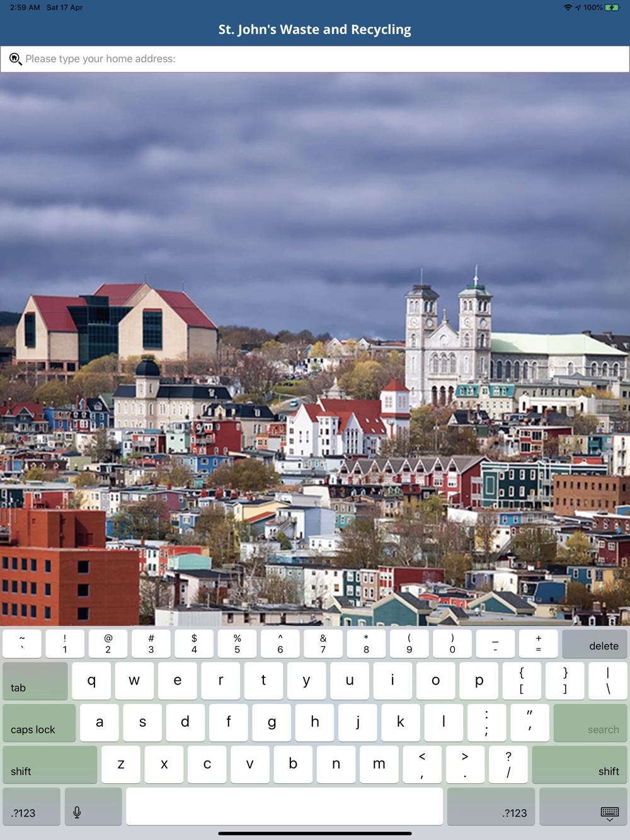630x840 pixels.
Task: Tap the quote apostrophe key
Action: coord(530,722)
